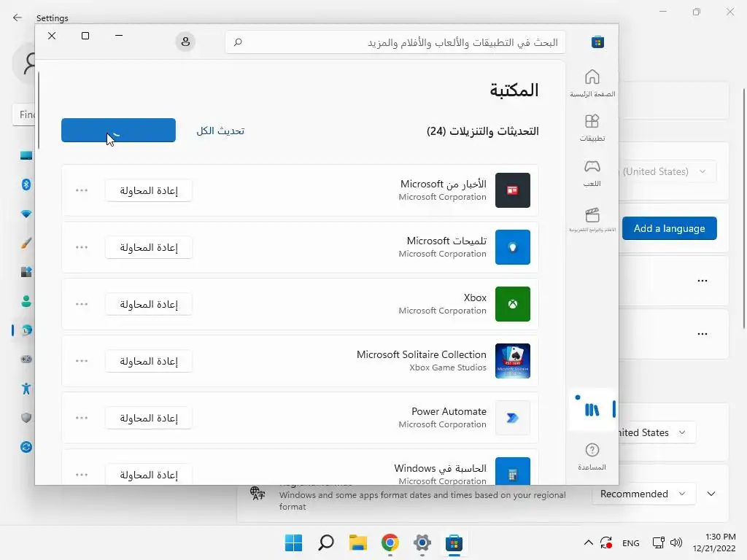The height and width of the screenshot is (560, 747).
Task: Open more options for Solitaire Collection row
Action: [x=82, y=361]
